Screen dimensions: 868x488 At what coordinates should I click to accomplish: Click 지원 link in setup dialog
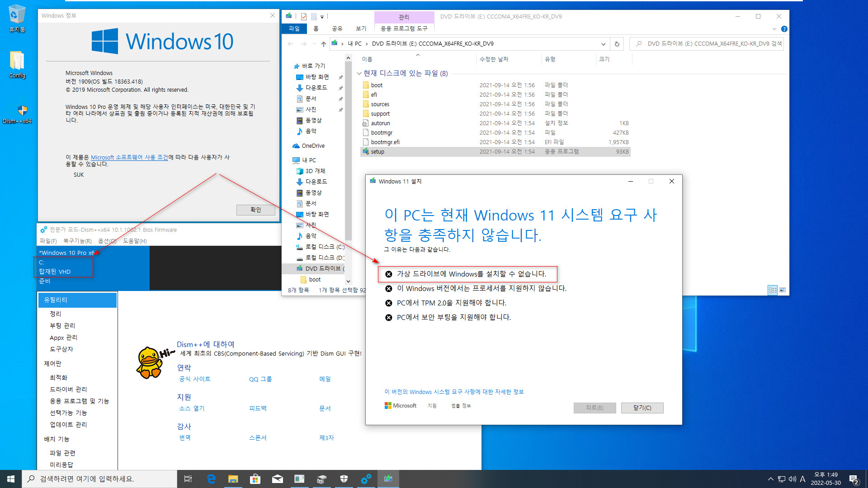pyautogui.click(x=432, y=406)
